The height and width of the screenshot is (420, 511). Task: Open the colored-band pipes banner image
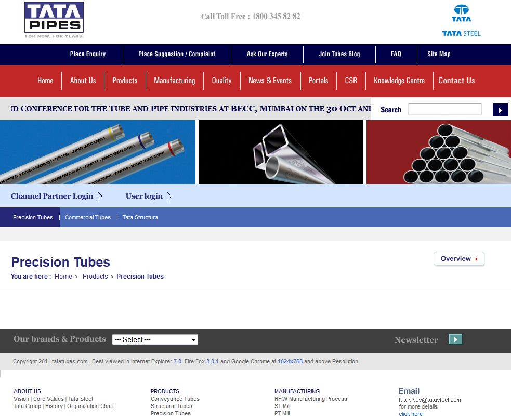pos(98,152)
